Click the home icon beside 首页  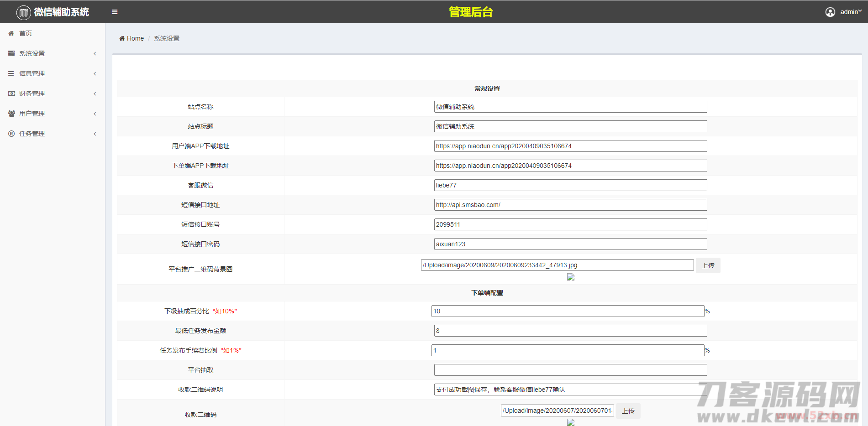(11, 33)
